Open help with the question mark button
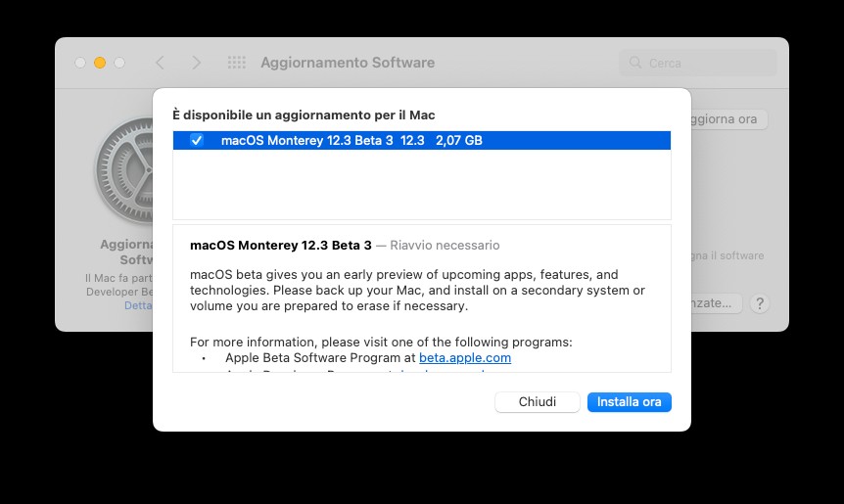 click(x=760, y=304)
